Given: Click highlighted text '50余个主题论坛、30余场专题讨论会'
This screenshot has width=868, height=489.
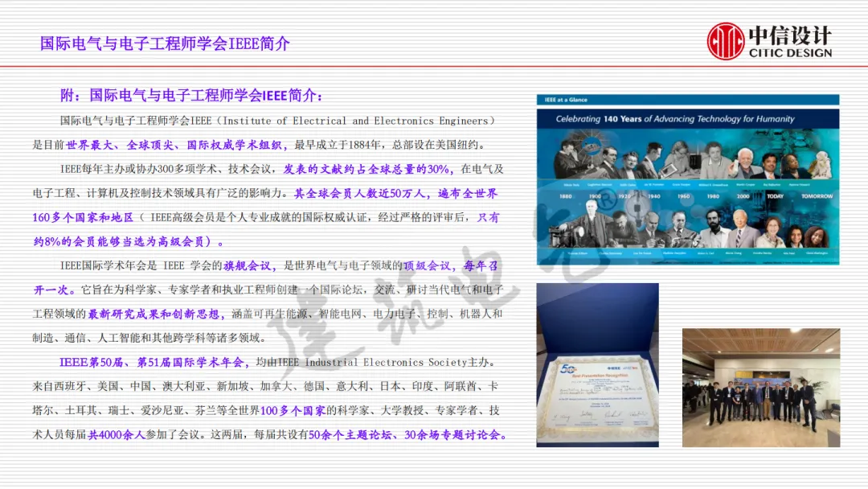Looking at the screenshot, I should click(404, 435).
